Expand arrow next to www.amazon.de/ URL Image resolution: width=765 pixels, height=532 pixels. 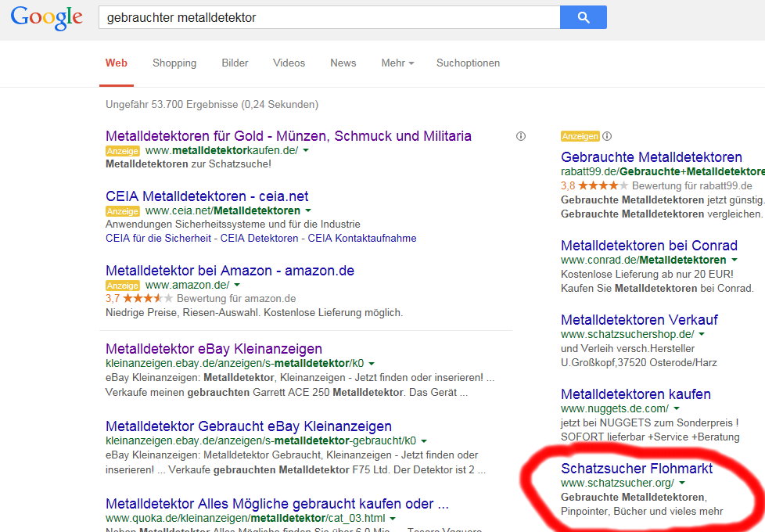tap(237, 285)
